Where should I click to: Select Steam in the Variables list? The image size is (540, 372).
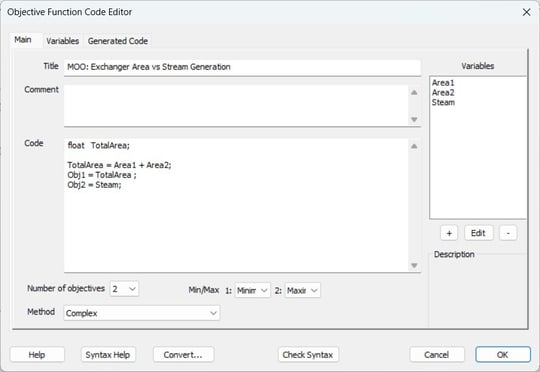443,102
